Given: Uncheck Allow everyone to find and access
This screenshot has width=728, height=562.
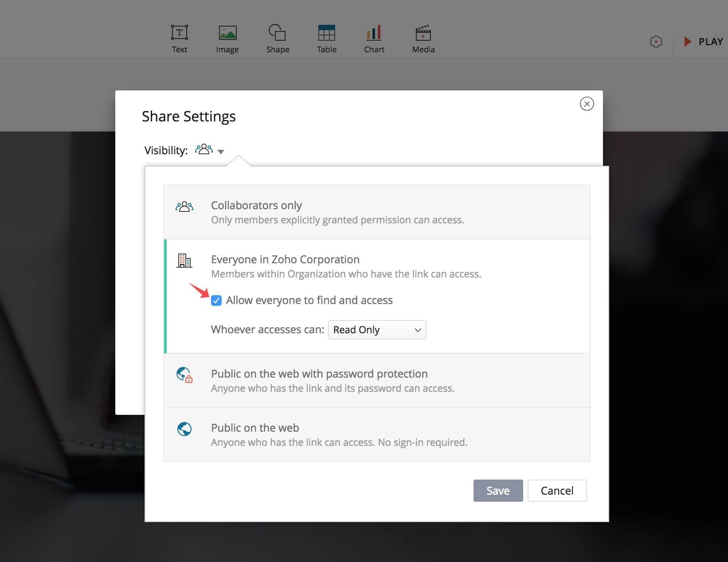Looking at the screenshot, I should pos(216,301).
